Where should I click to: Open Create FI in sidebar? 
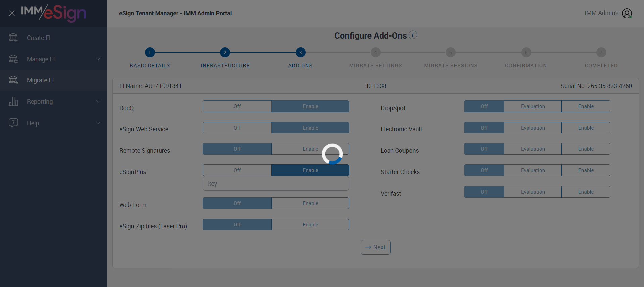click(54, 38)
